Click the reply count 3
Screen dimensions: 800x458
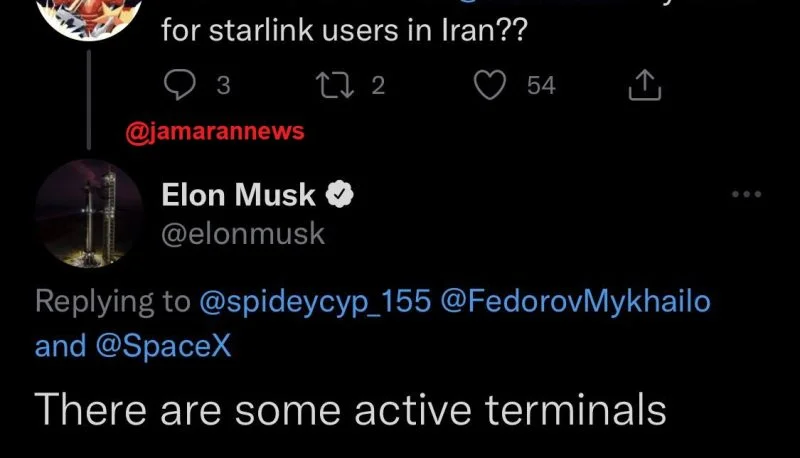pos(223,85)
